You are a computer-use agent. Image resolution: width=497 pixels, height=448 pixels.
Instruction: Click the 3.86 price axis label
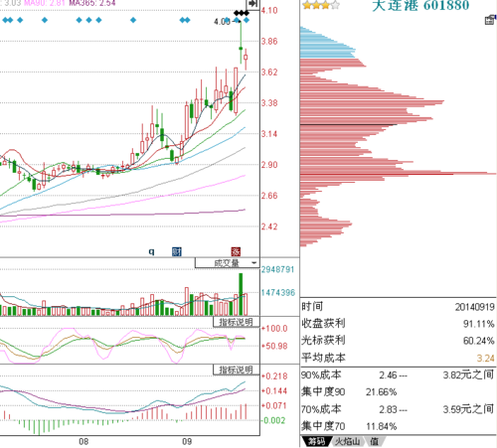[x=269, y=42]
